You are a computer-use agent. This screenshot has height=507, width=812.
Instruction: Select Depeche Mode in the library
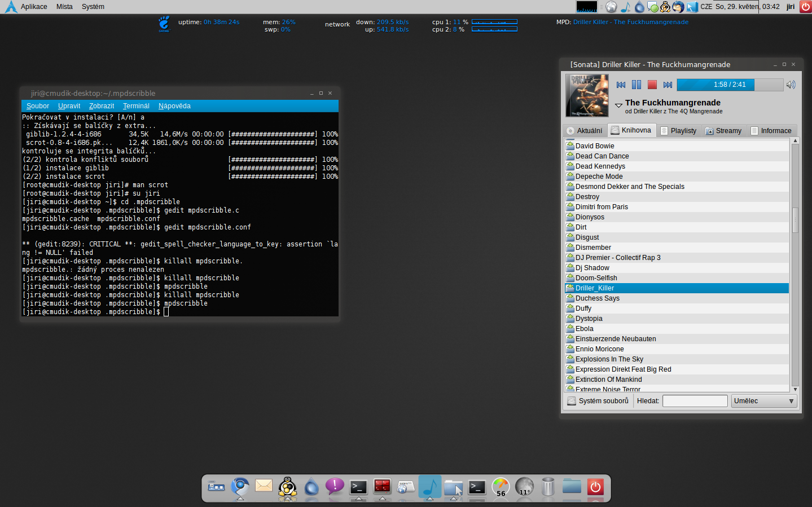(677, 176)
